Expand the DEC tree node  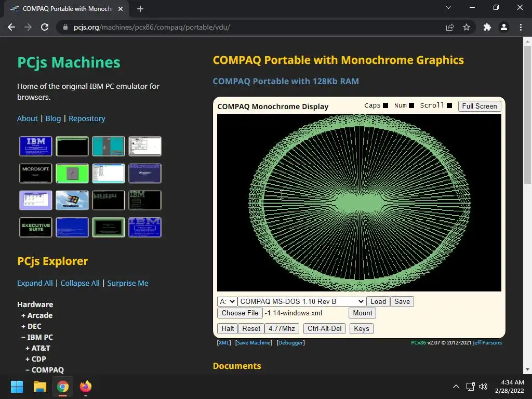click(x=31, y=326)
